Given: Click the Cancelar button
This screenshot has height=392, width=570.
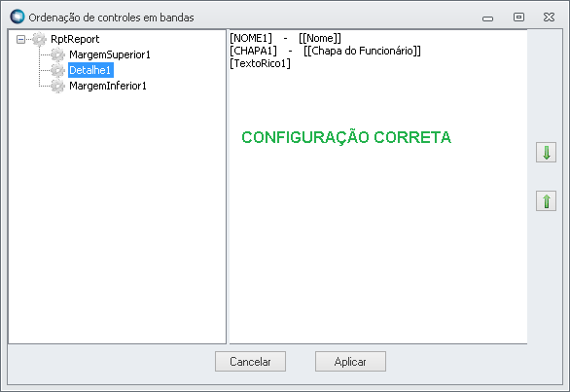Looking at the screenshot, I should (250, 361).
